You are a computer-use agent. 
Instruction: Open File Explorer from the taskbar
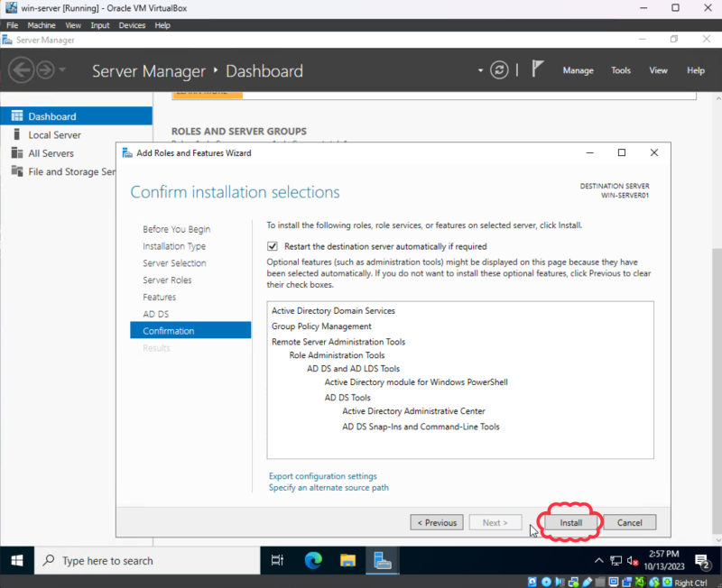[x=347, y=560]
